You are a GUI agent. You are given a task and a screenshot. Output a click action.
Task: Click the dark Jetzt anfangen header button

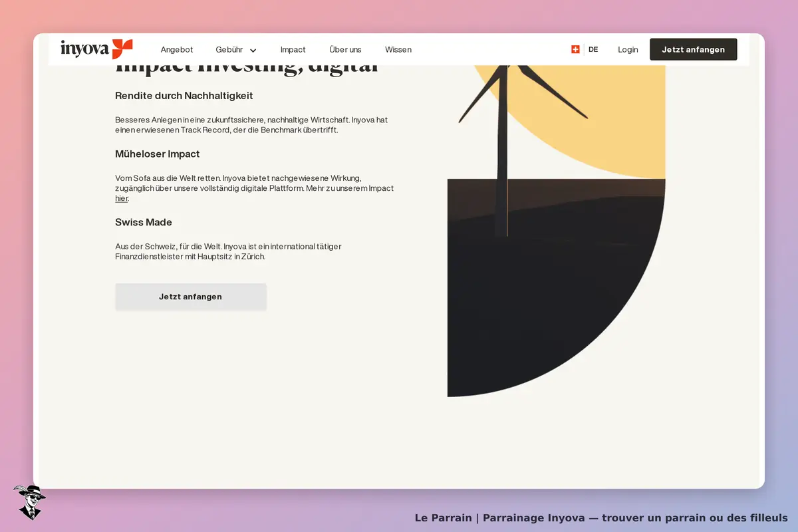click(693, 49)
